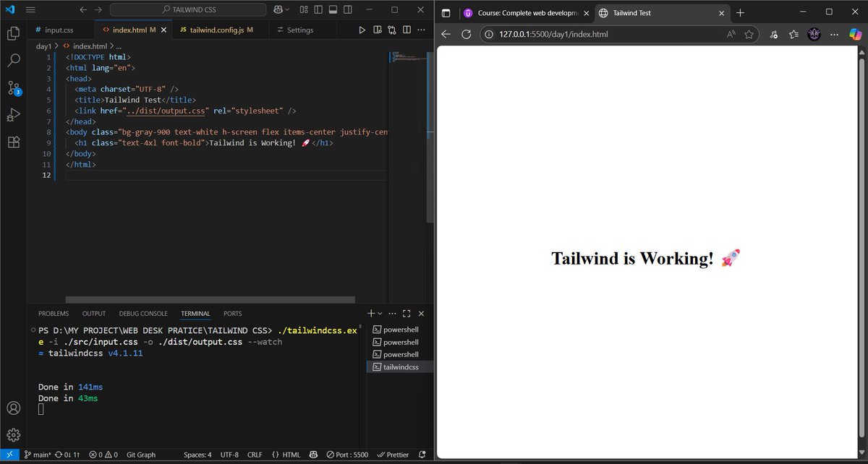Open editor More Actions ellipsis
This screenshot has height=464, width=868.
click(422, 30)
